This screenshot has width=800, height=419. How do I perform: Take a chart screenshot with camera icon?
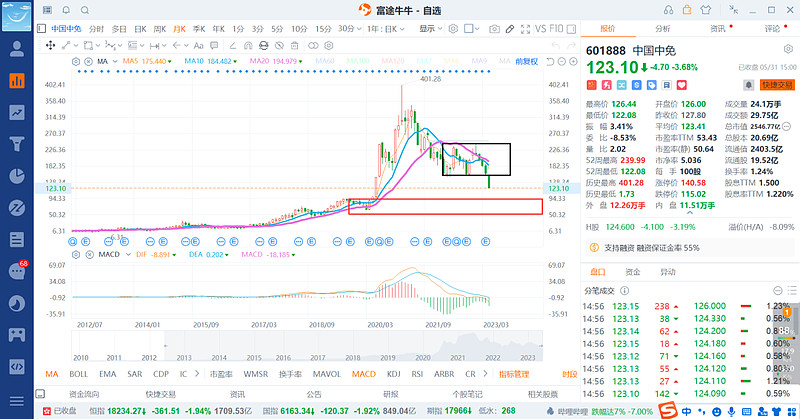click(x=494, y=29)
